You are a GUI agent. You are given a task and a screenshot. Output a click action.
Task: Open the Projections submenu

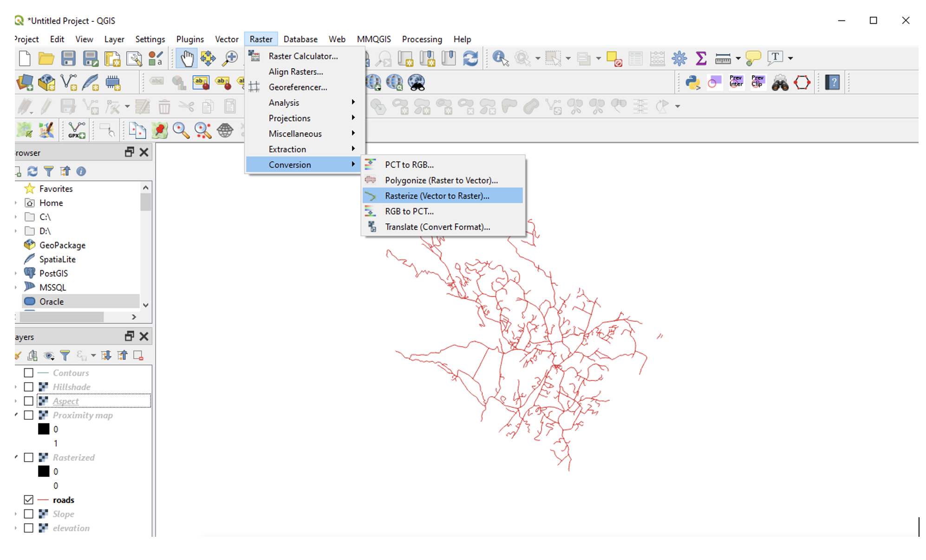[x=304, y=118]
